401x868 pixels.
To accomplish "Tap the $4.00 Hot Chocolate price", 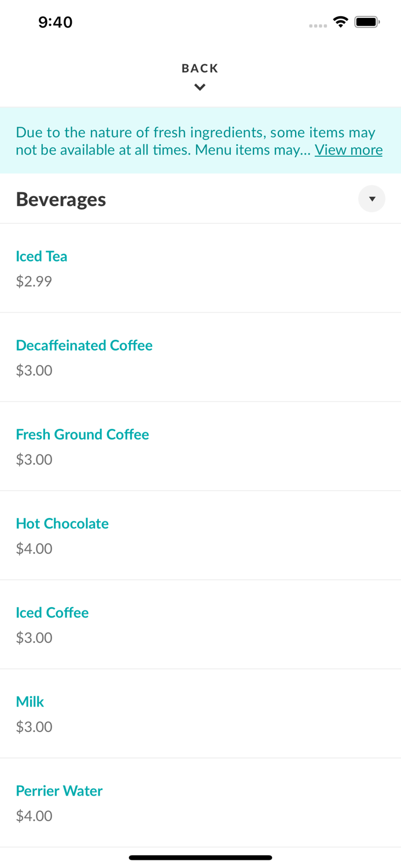I will pyautogui.click(x=34, y=549).
